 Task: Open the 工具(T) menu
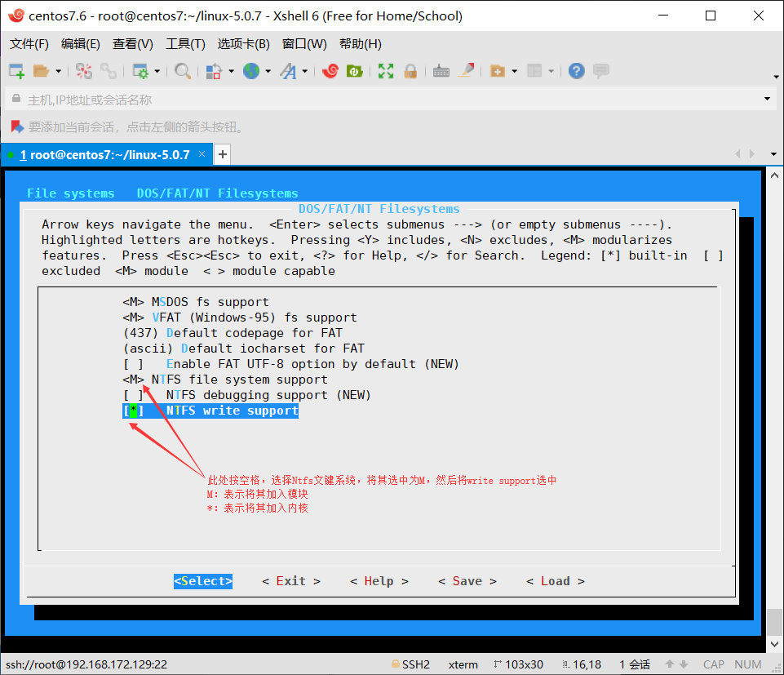[x=185, y=44]
